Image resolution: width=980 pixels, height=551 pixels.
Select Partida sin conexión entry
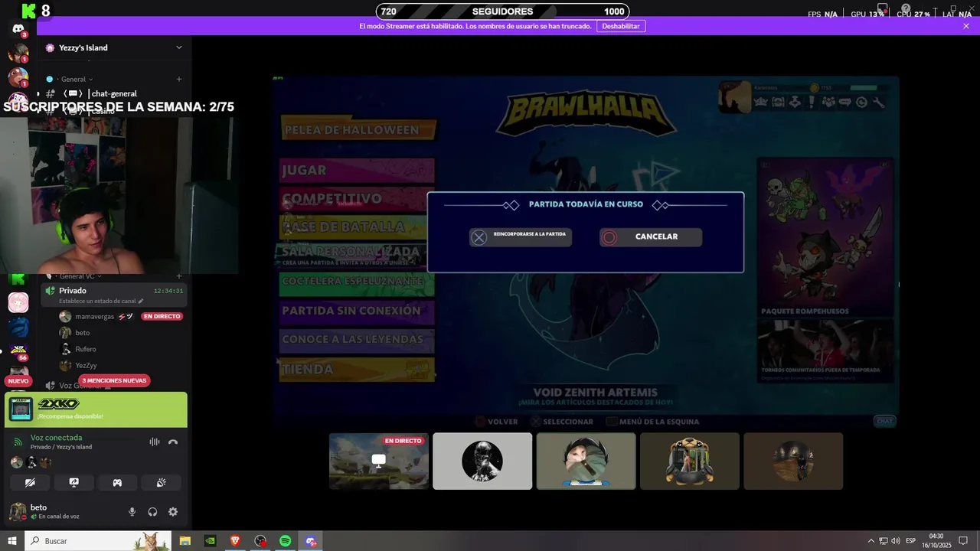coord(358,311)
